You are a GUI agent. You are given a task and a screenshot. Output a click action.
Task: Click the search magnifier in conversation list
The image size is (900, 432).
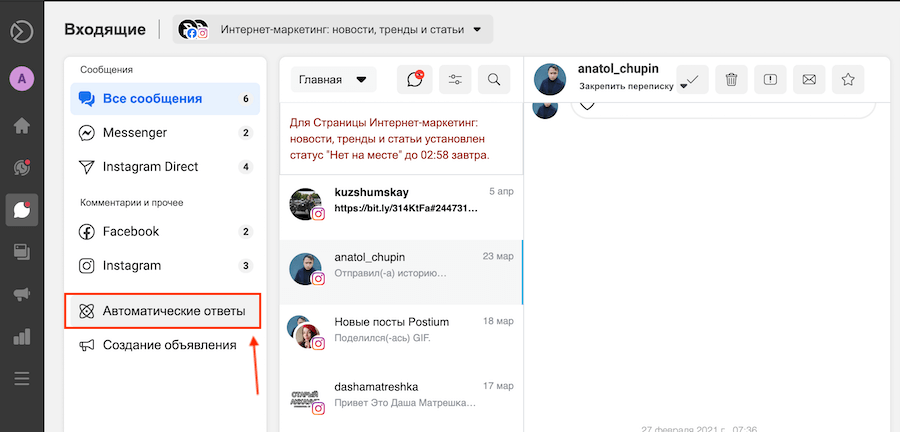(x=494, y=79)
